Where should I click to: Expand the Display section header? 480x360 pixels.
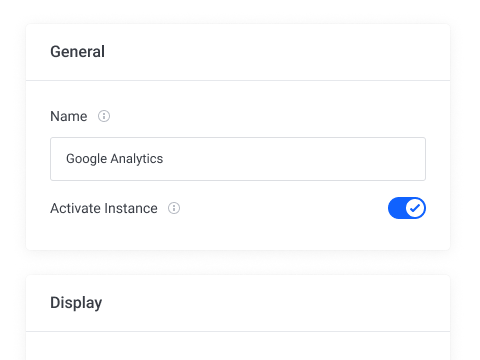click(x=238, y=303)
